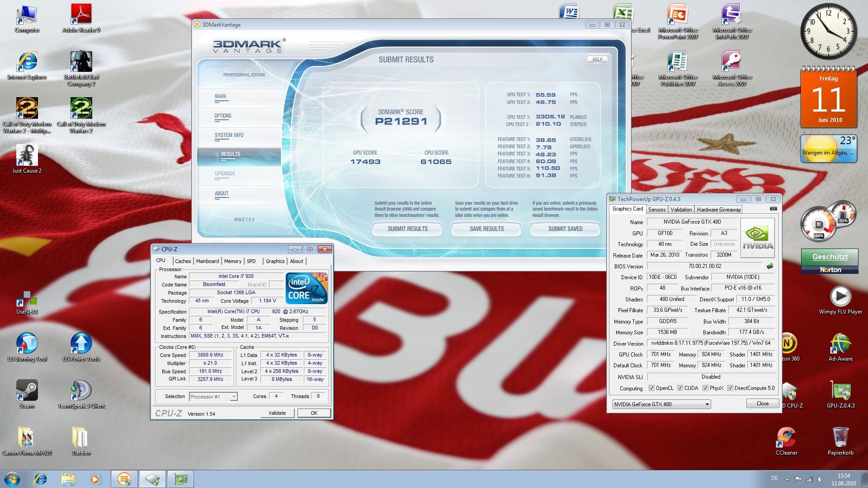Launch LG Burning Tool
This screenshot has height=488, width=868.
(x=27, y=347)
